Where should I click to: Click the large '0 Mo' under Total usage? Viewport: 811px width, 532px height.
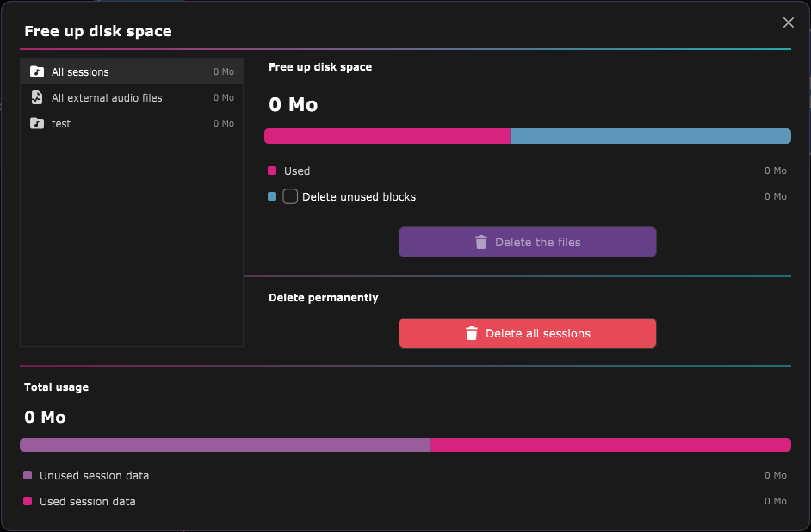(x=45, y=418)
